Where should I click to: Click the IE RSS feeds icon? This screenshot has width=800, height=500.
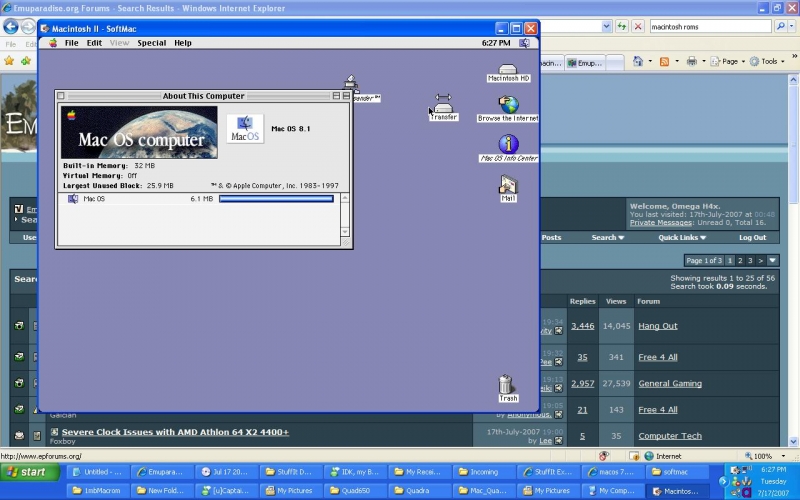(664, 62)
